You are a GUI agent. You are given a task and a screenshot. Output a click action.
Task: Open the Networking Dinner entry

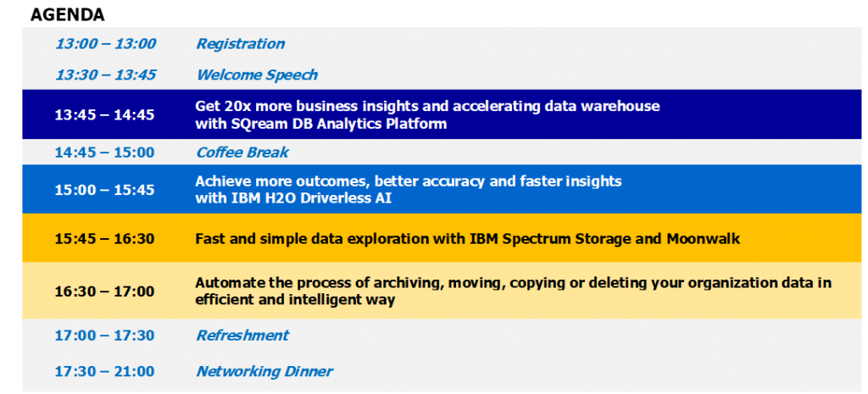264,371
